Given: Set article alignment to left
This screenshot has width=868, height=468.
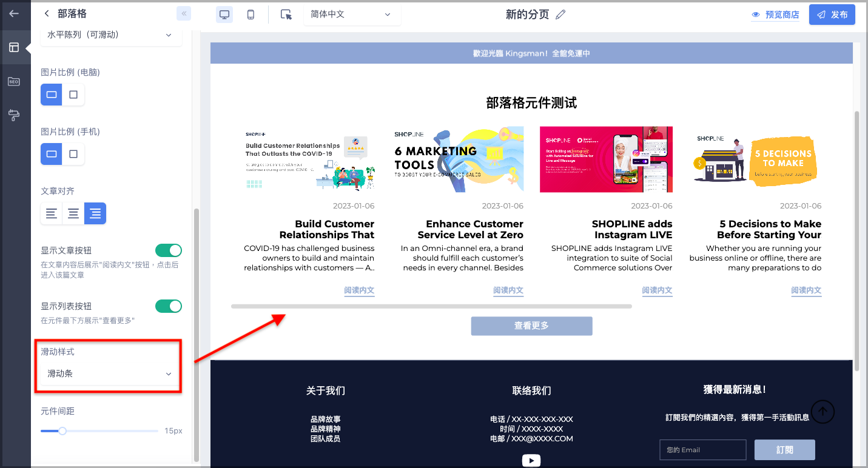Looking at the screenshot, I should coord(52,213).
